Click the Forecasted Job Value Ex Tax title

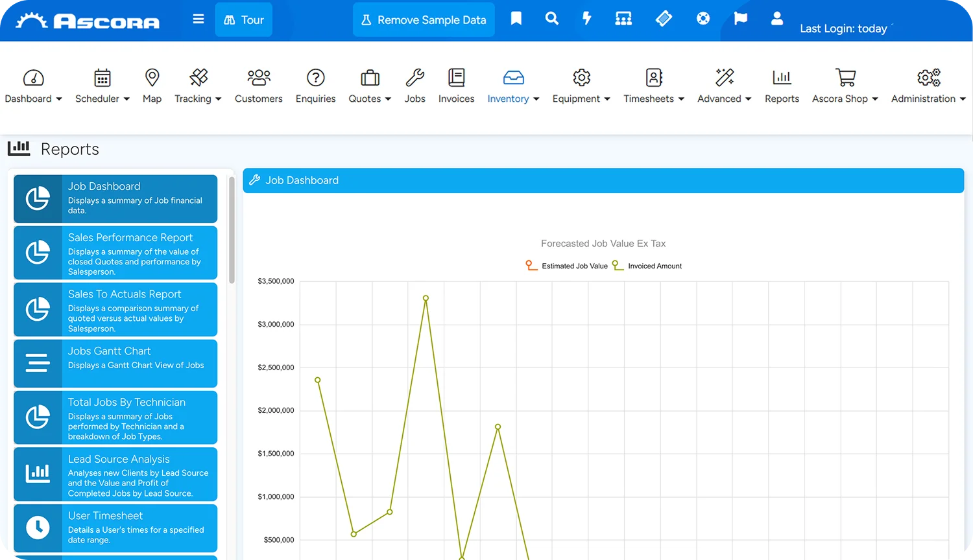(x=603, y=244)
